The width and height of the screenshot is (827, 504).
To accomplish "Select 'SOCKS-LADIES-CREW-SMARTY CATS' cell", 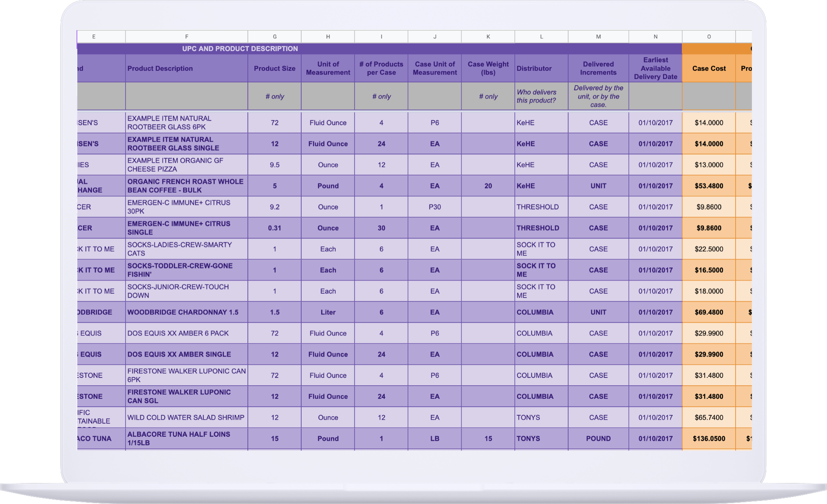I will coord(187,249).
